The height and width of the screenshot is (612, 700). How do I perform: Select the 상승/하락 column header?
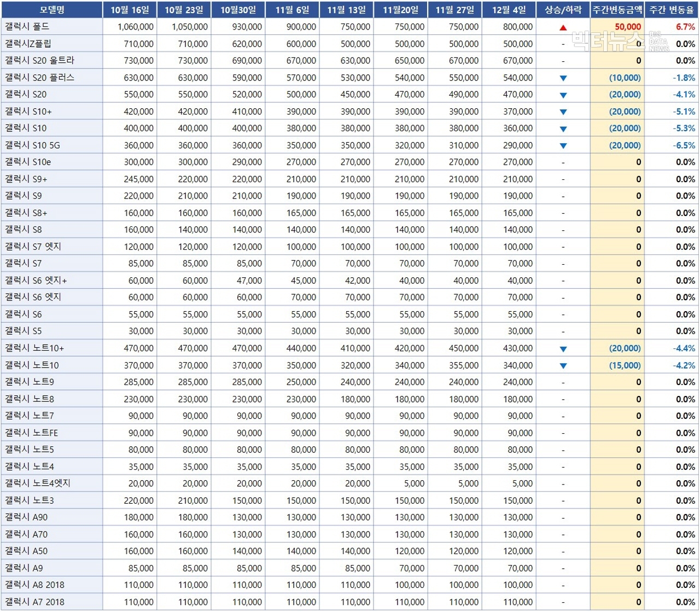point(563,9)
